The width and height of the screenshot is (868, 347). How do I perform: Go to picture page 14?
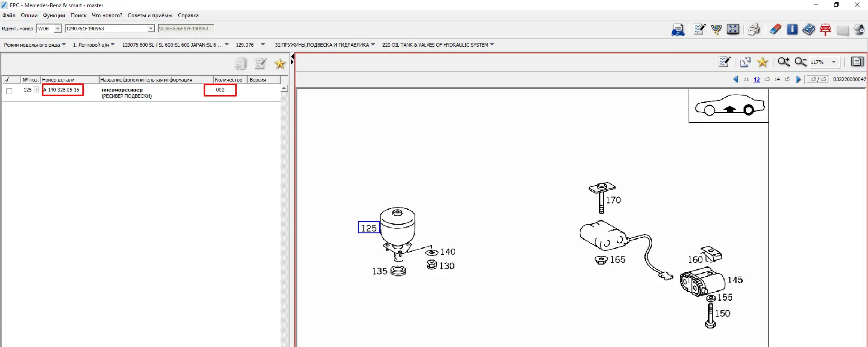[777, 79]
